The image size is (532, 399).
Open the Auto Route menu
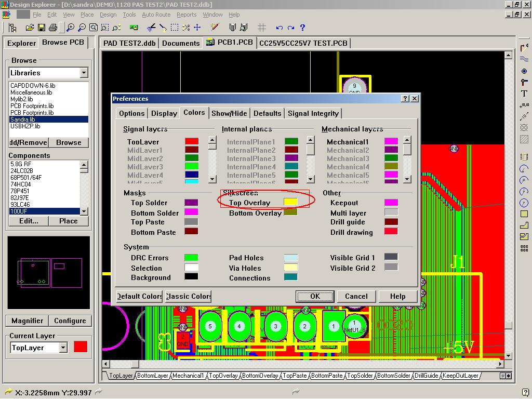156,15
